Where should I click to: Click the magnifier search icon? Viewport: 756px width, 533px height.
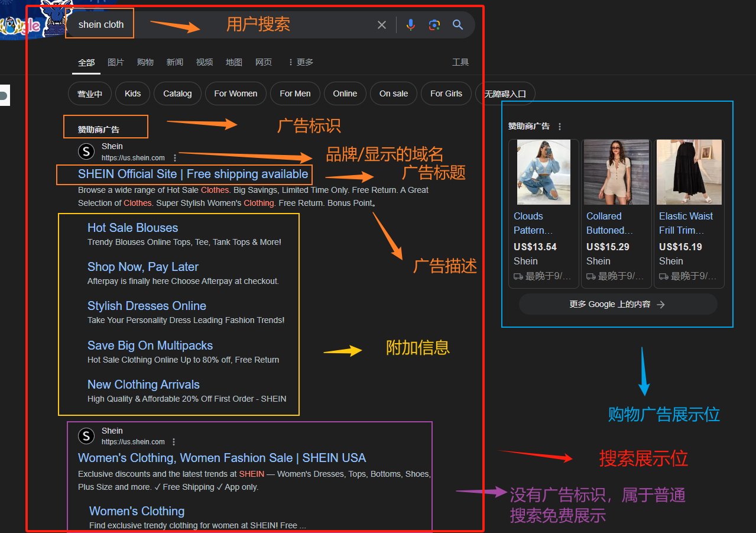(x=458, y=25)
